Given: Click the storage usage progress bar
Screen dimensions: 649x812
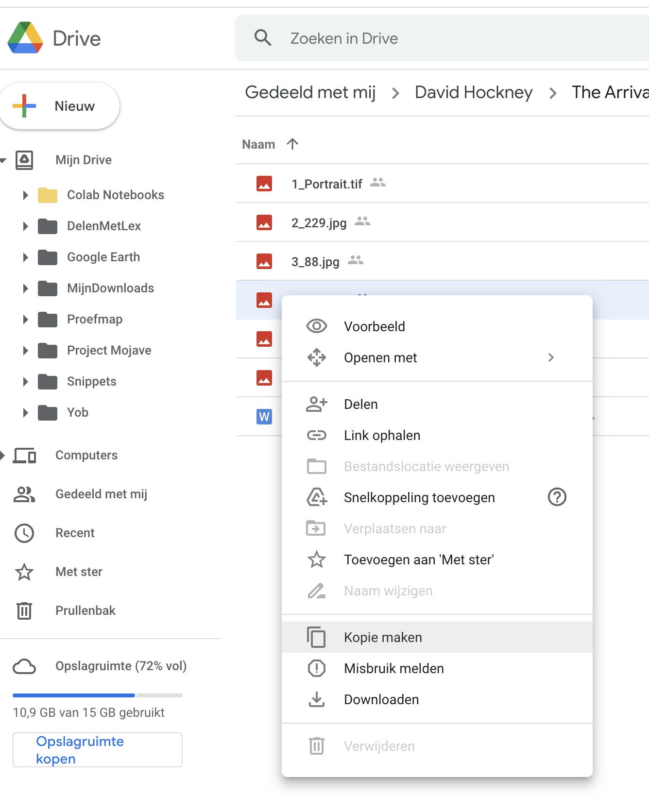Looking at the screenshot, I should (98, 695).
